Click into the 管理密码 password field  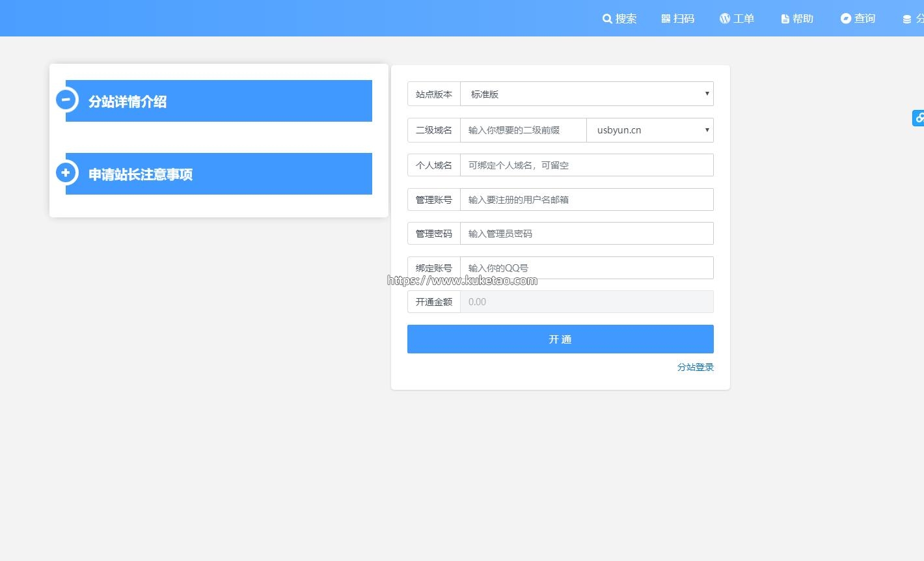coord(586,234)
